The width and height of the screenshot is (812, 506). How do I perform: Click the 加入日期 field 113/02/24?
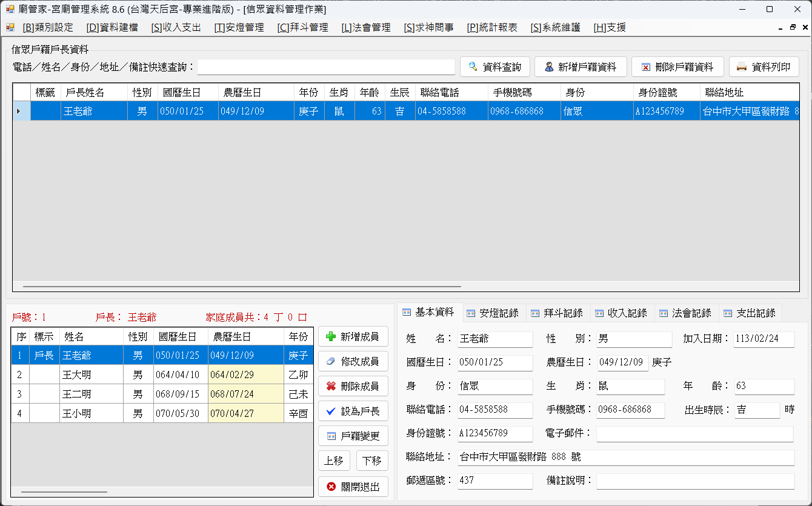tap(764, 339)
